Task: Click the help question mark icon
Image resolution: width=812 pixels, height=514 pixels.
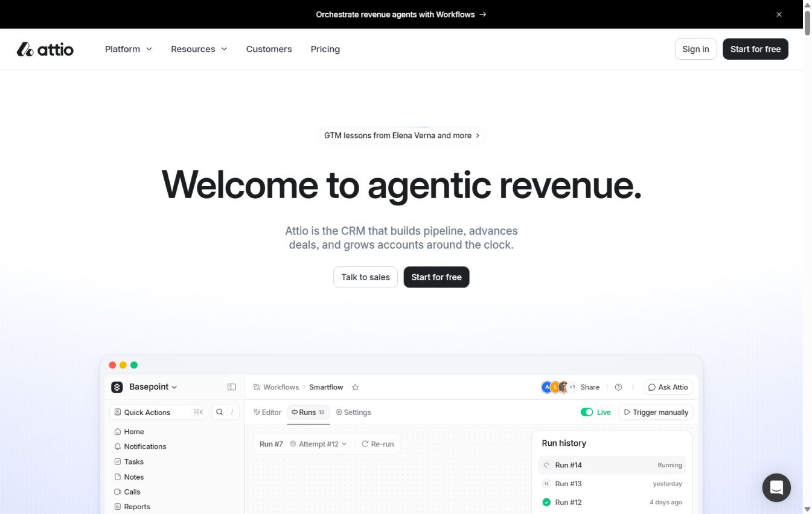Action: tap(618, 387)
